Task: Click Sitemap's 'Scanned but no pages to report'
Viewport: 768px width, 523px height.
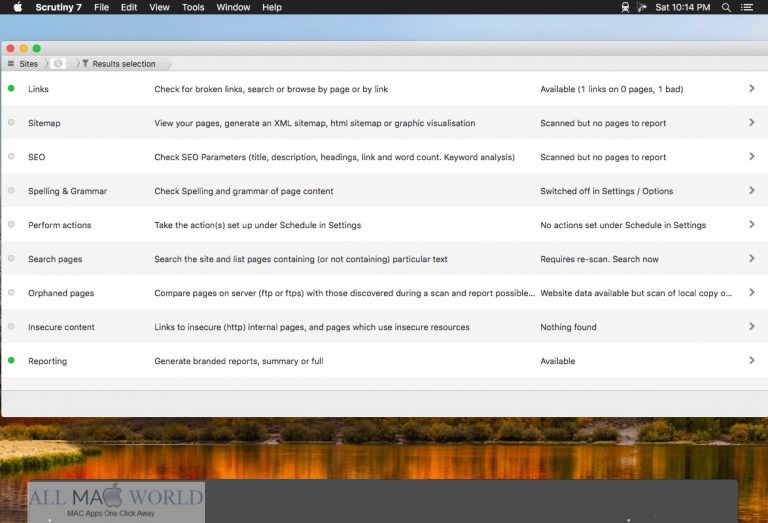Action: click(603, 123)
